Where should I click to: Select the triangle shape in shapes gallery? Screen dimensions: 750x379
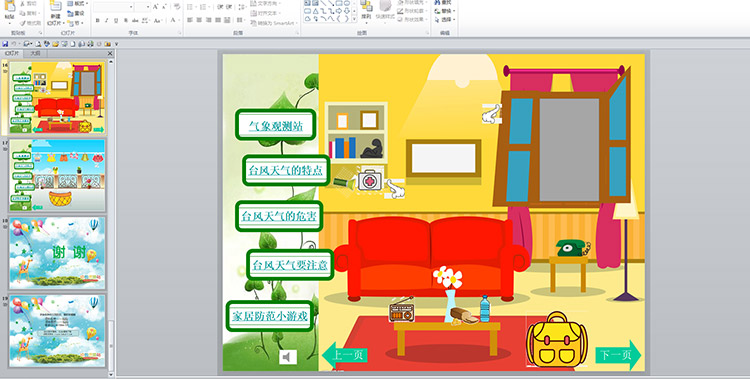pyautogui.click(x=315, y=11)
